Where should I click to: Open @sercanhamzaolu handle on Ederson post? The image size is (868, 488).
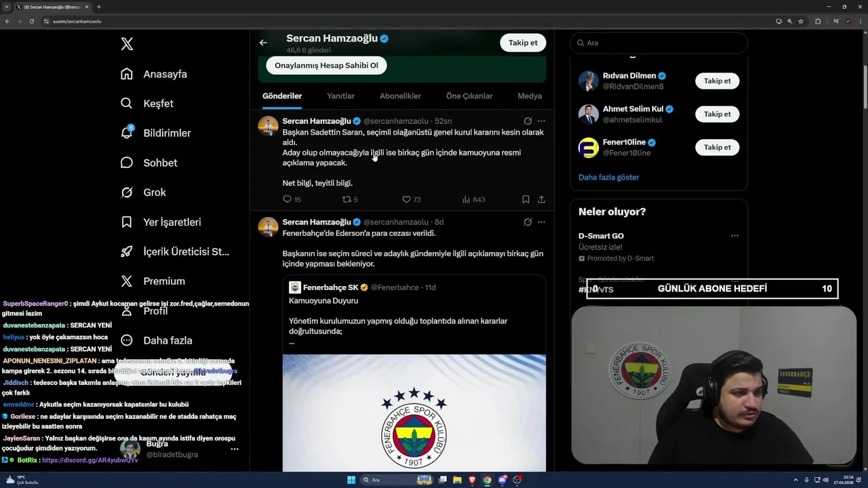coord(396,222)
